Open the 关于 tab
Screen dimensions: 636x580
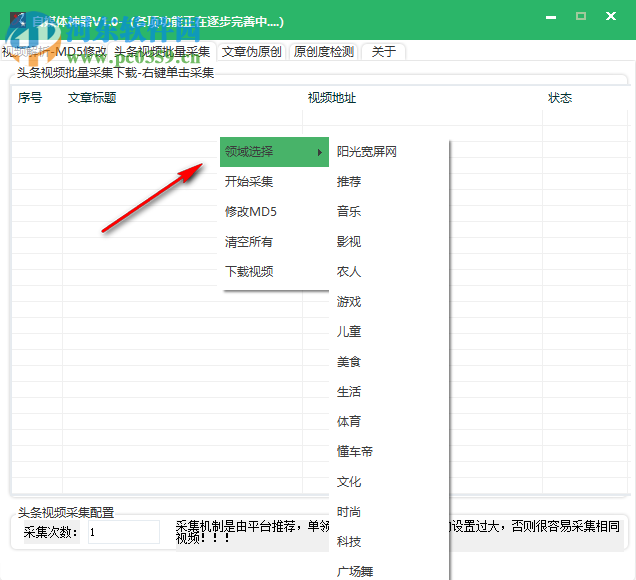tap(384, 52)
